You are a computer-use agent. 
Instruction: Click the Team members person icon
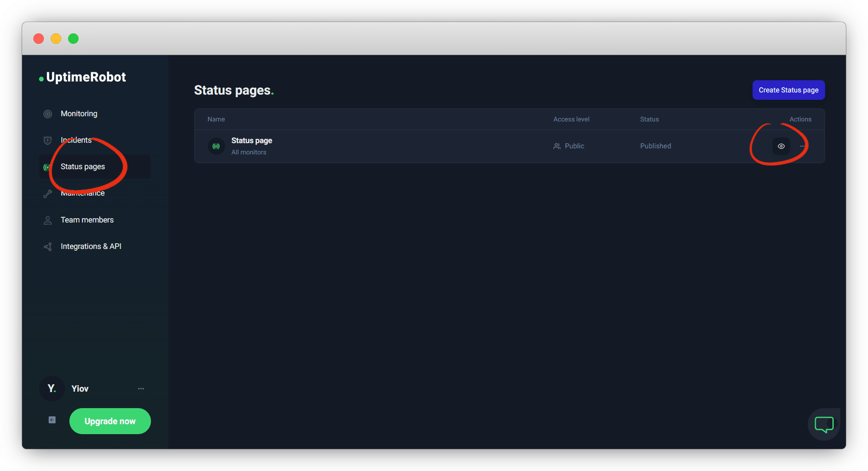tap(48, 220)
